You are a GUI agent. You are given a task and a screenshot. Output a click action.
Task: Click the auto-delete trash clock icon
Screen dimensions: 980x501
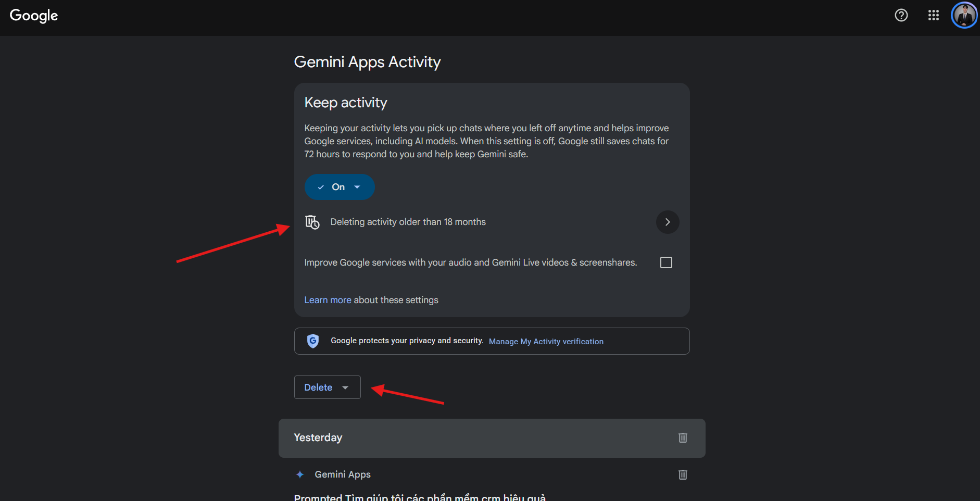pyautogui.click(x=312, y=222)
